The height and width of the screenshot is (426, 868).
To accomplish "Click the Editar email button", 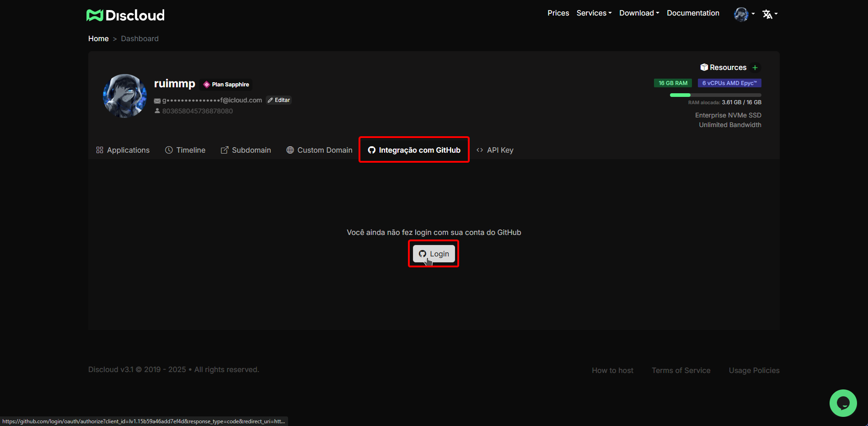I will [x=279, y=100].
